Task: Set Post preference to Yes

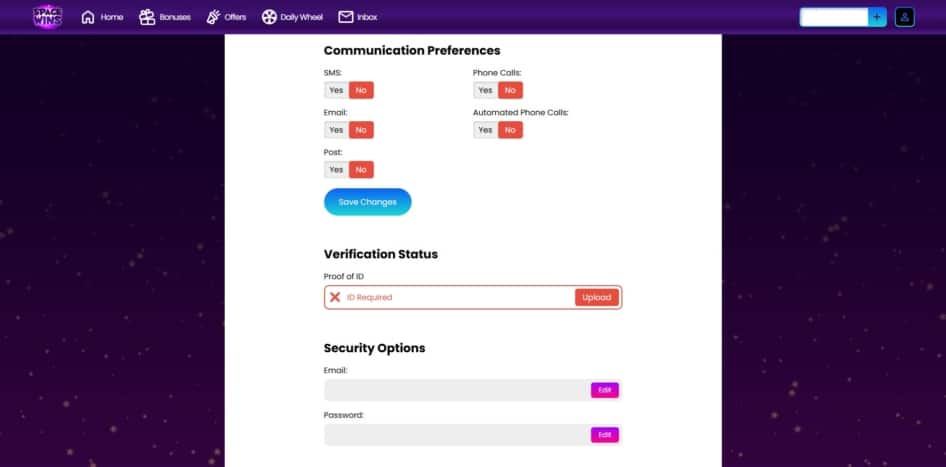Action: coord(337,170)
